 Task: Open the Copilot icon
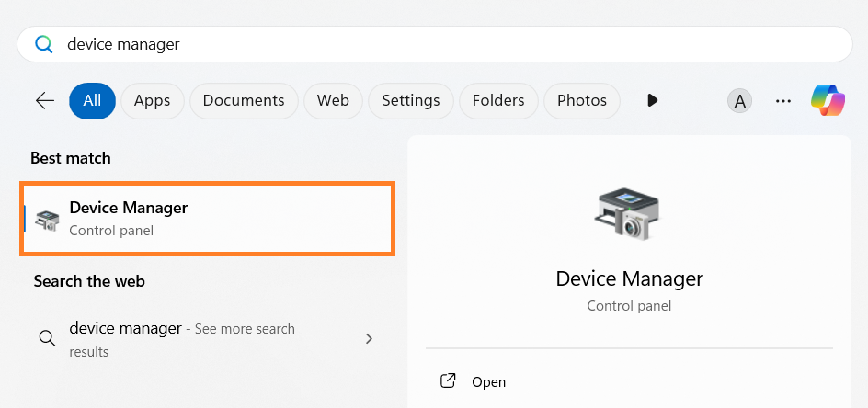click(x=828, y=100)
